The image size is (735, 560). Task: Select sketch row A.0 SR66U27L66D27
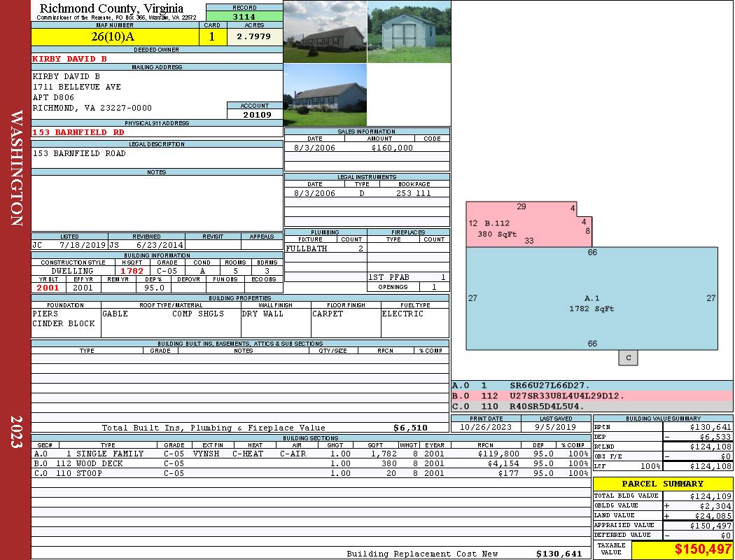pos(591,385)
